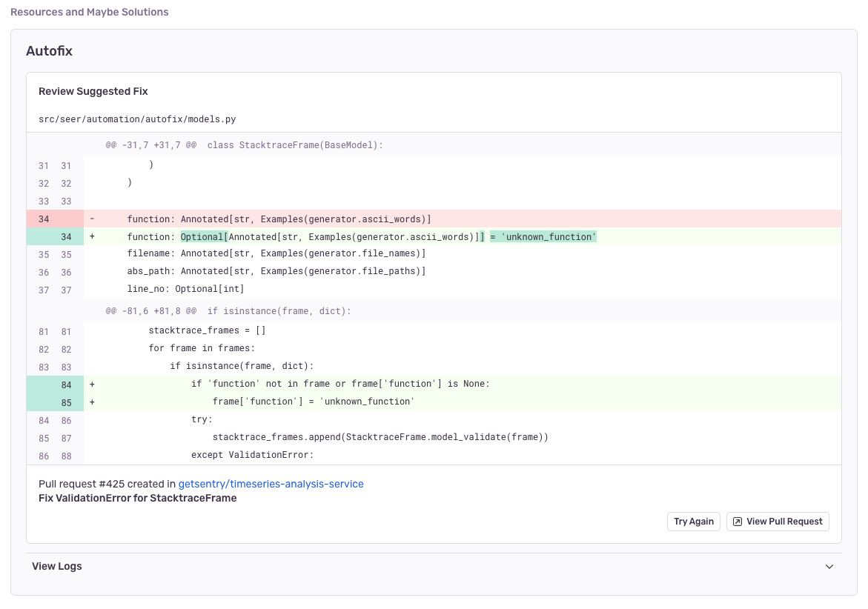
Task: Open the View Pull Request button
Action: point(778,522)
